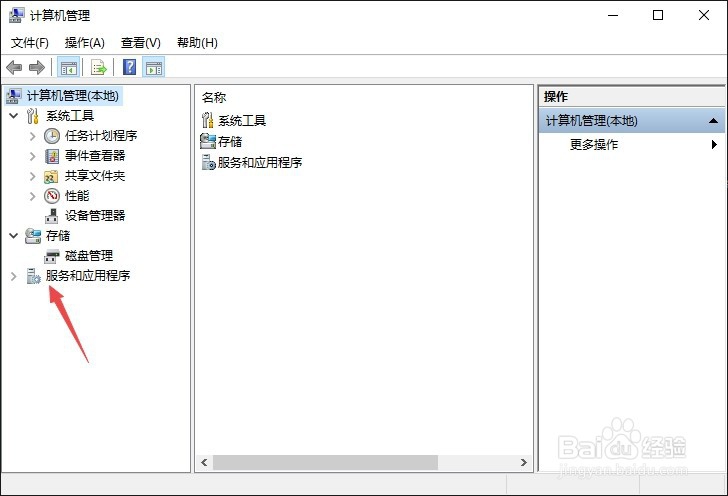Click the Forward arrow toolbar icon
Image resolution: width=728 pixels, height=496 pixels.
(x=37, y=68)
